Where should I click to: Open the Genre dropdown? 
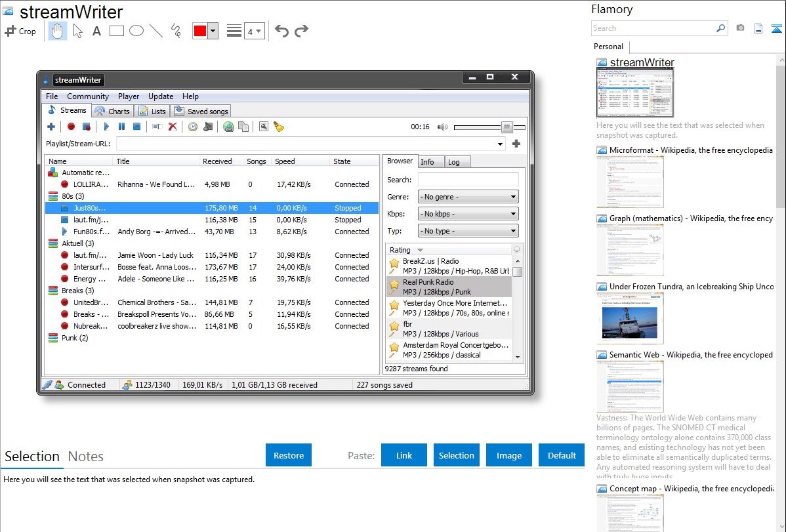[x=468, y=197]
